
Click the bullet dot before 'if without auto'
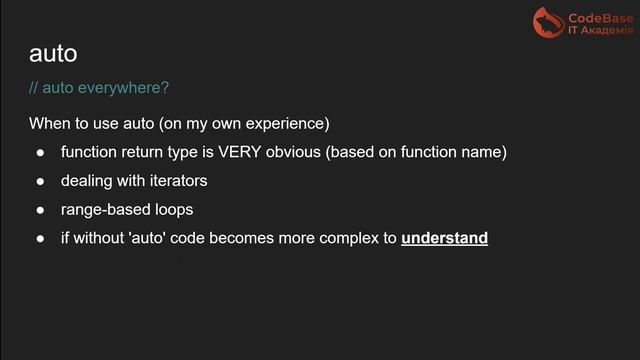(40, 239)
